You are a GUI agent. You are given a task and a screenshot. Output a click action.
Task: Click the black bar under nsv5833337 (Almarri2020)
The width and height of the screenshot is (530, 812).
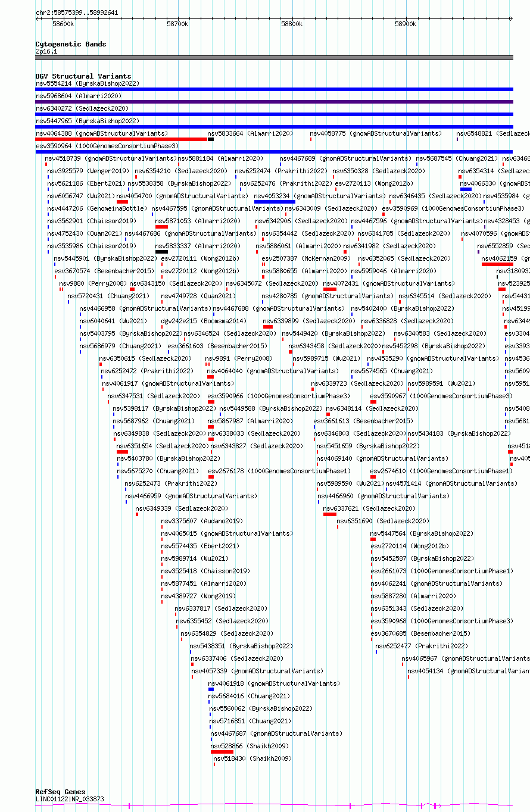tap(161, 252)
